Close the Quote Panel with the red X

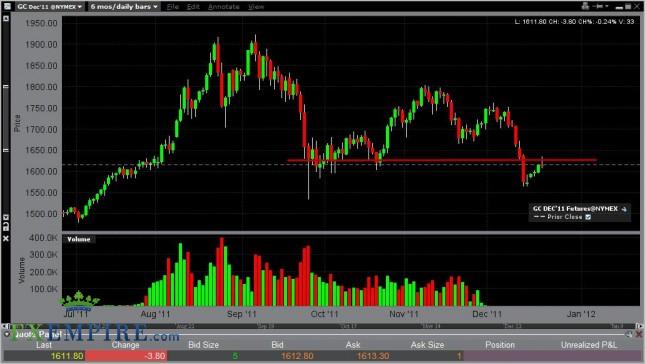pyautogui.click(x=639, y=334)
